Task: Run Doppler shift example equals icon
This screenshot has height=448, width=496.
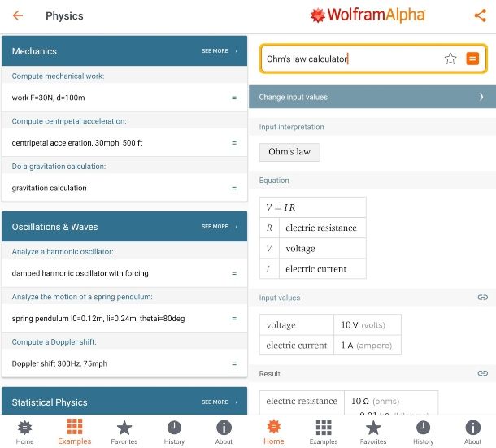Action: coord(234,363)
